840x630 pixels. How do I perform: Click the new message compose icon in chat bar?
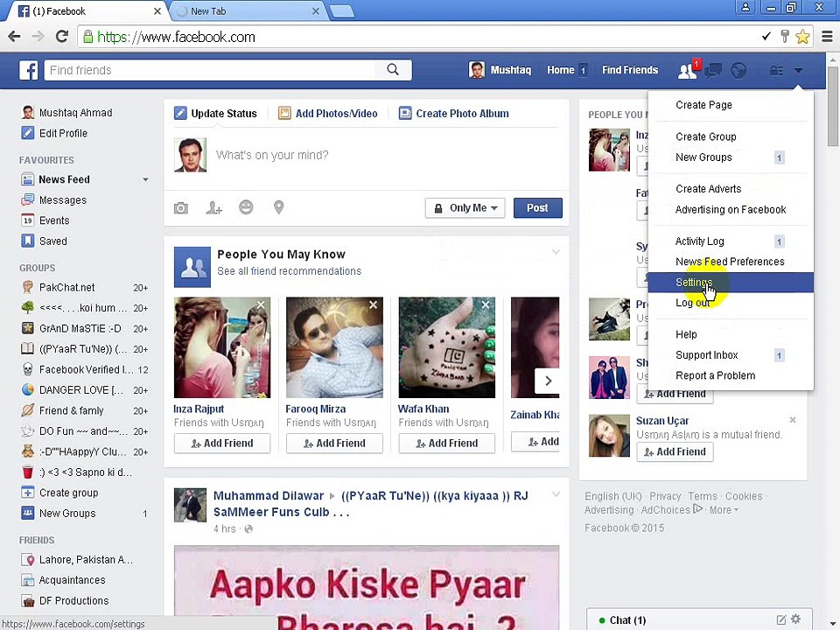781,619
